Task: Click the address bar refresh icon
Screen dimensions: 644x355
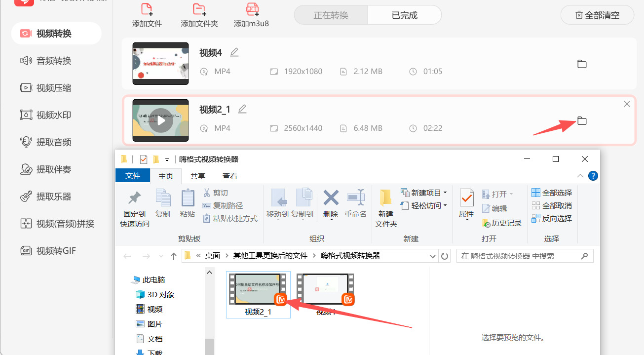Action: pyautogui.click(x=445, y=256)
